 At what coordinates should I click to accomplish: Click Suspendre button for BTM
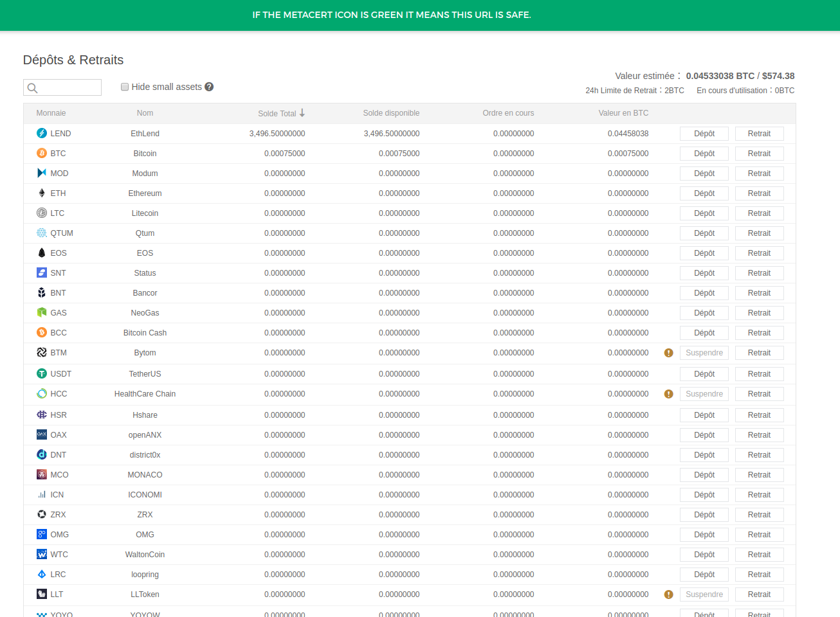pos(704,353)
